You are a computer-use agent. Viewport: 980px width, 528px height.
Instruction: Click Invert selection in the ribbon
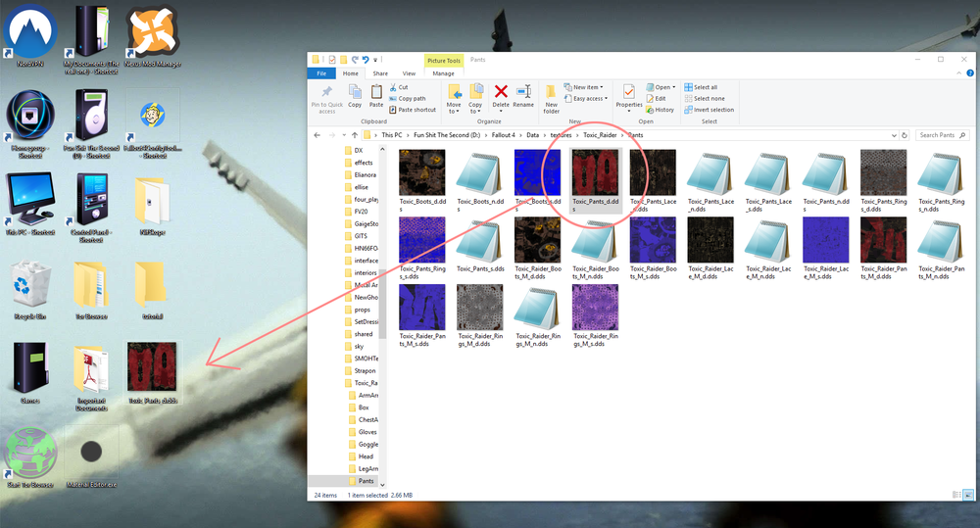click(x=709, y=110)
